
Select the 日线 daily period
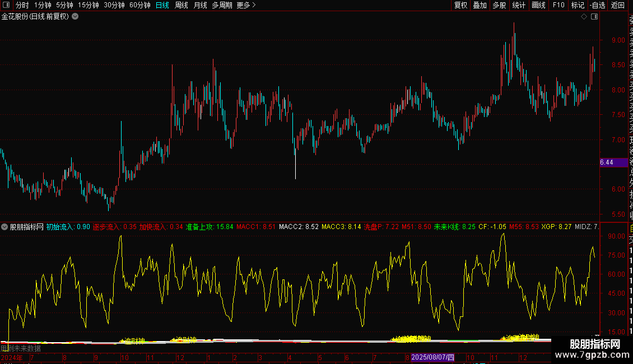[162, 5]
